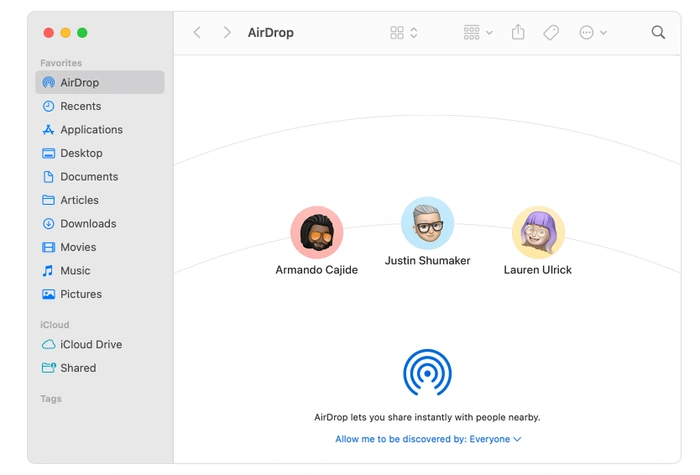This screenshot has width=700, height=475.
Task: Expand the Group By dropdown
Action: click(x=478, y=32)
